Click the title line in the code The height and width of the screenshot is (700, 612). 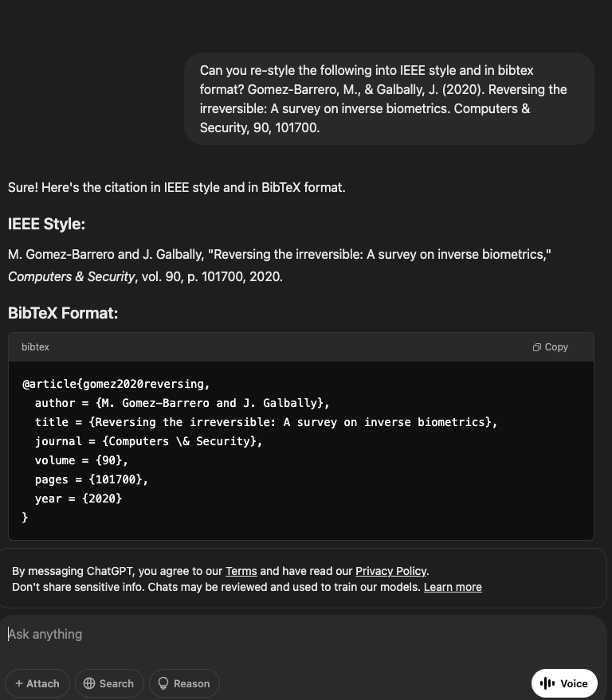(266, 422)
